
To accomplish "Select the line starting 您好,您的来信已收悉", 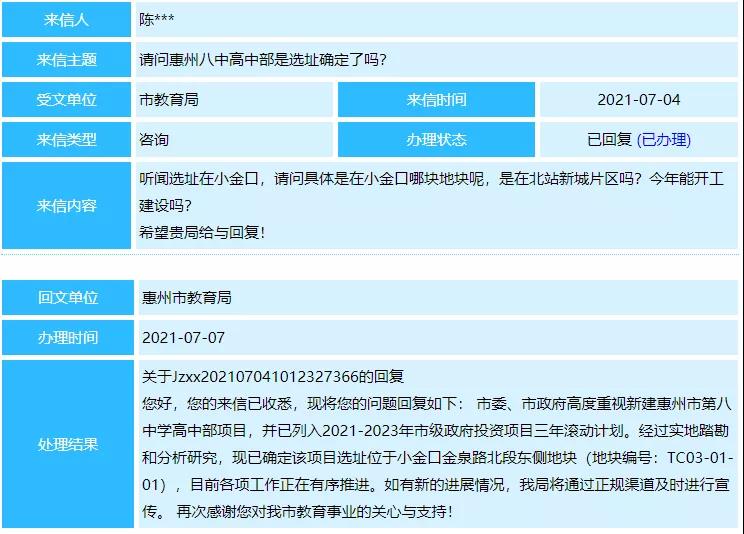I will coord(437,403).
